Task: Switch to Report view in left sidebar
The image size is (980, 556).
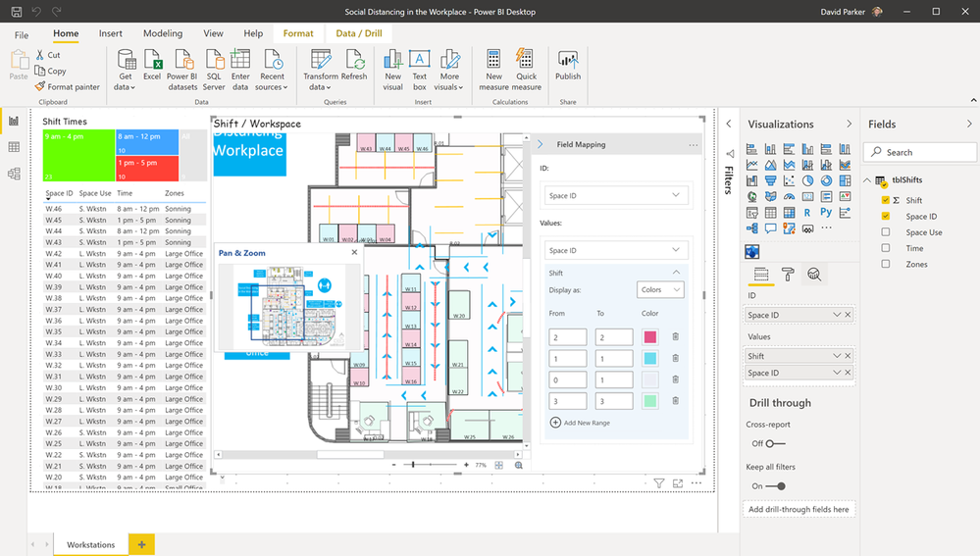Action: click(x=14, y=122)
